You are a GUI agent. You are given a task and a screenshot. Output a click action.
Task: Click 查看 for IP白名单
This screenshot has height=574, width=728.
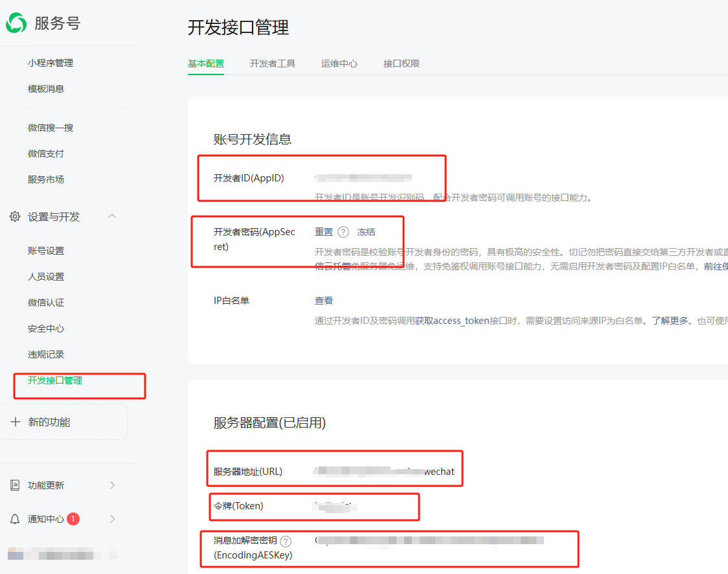pyautogui.click(x=324, y=301)
